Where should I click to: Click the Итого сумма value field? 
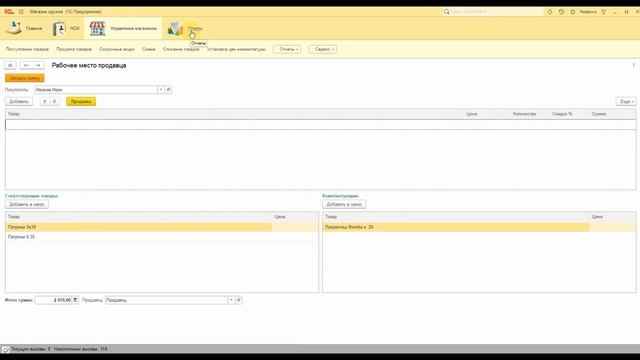[53, 300]
